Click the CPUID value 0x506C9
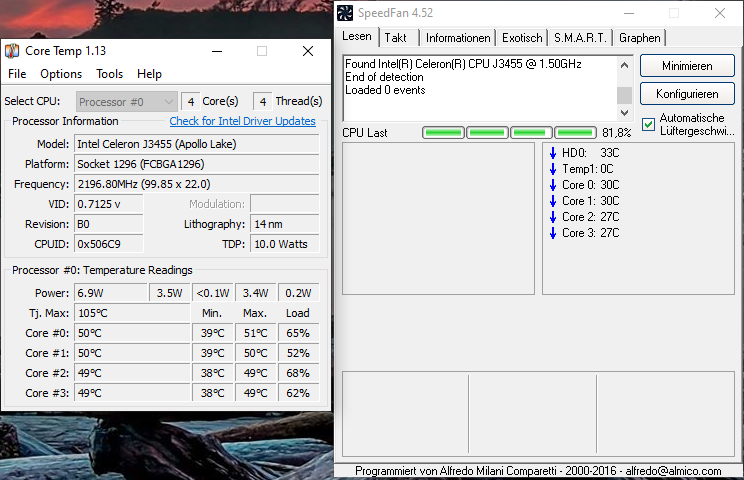This screenshot has width=744, height=480. coord(109,244)
